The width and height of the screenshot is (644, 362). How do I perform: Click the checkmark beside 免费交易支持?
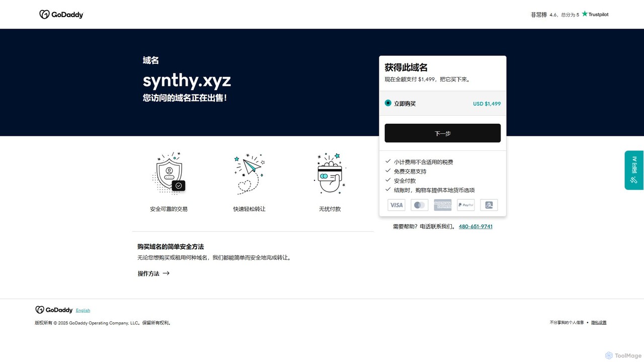pos(388,170)
